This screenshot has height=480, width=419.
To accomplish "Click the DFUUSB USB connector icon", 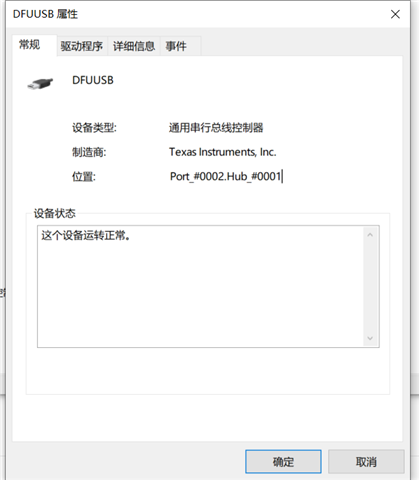I will (x=40, y=83).
